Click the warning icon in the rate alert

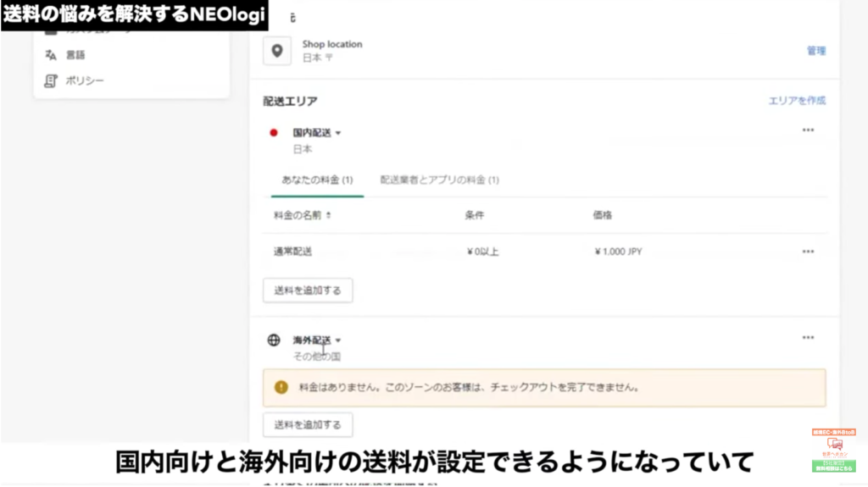[281, 387]
